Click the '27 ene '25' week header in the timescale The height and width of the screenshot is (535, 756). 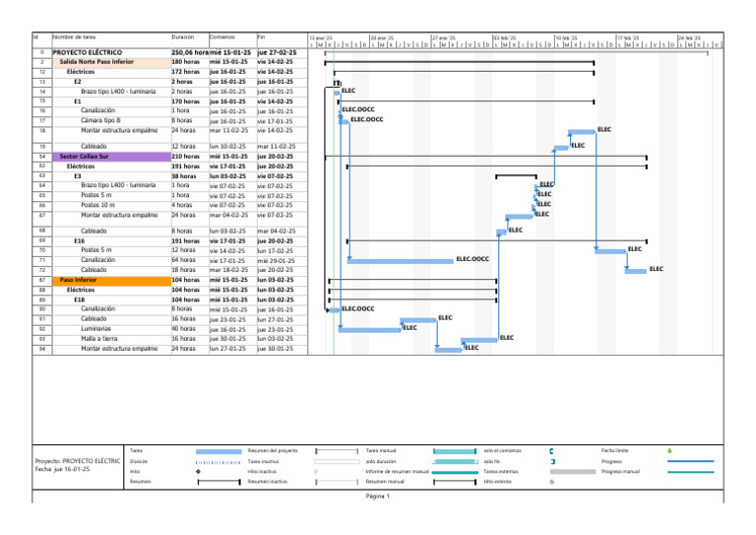(444, 37)
